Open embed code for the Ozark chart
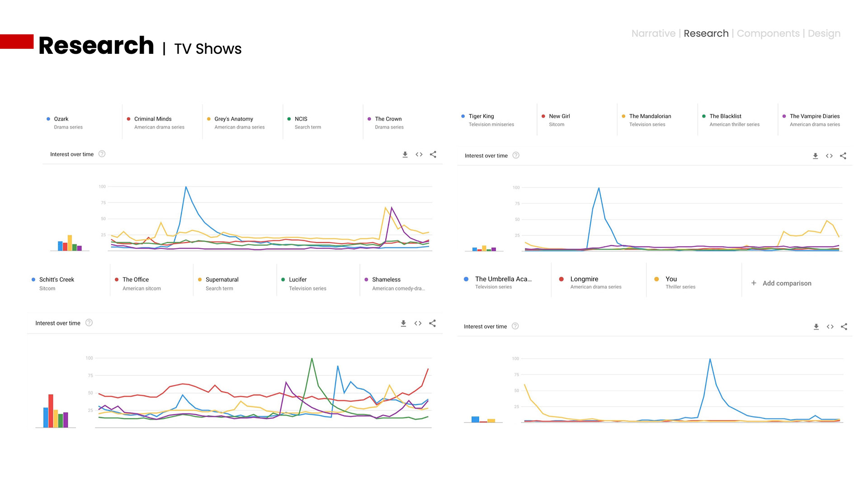The height and width of the screenshot is (488, 868). (x=419, y=155)
